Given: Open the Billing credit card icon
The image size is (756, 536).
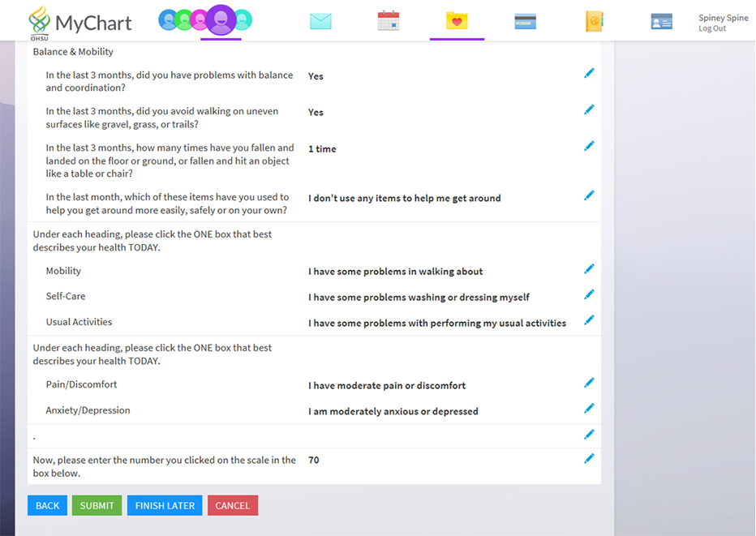Looking at the screenshot, I should click(525, 22).
